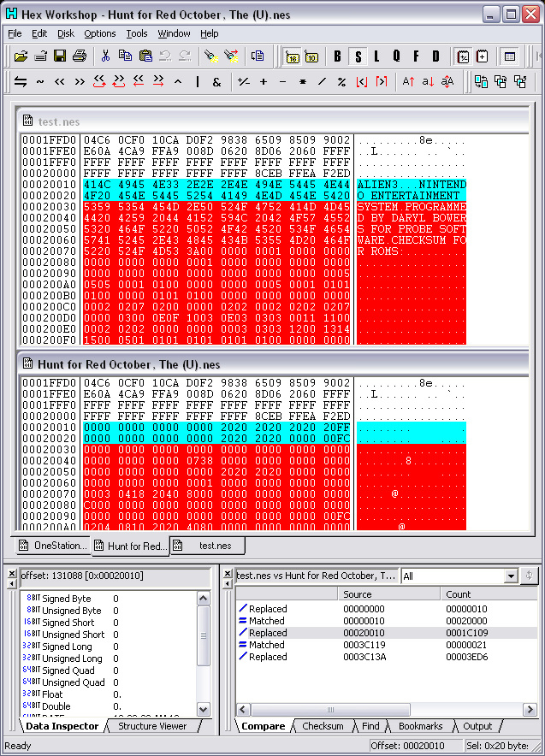Click the Divide slash operation icon
Screen dimensions: 545x756
pyautogui.click(x=323, y=82)
